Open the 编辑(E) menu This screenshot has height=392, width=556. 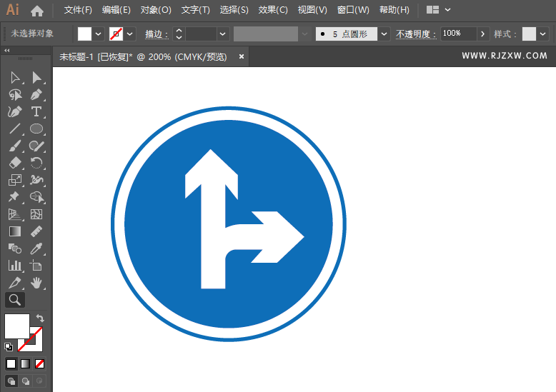116,10
